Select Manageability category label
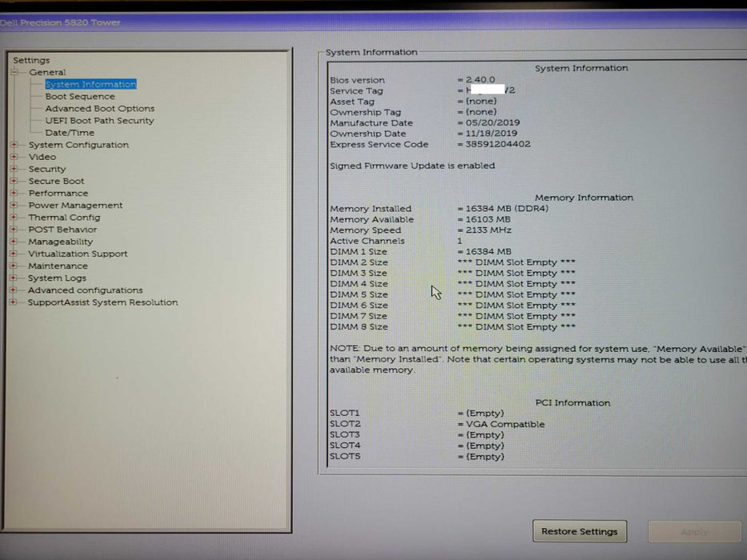Screen dimensions: 747x560 click(x=61, y=242)
